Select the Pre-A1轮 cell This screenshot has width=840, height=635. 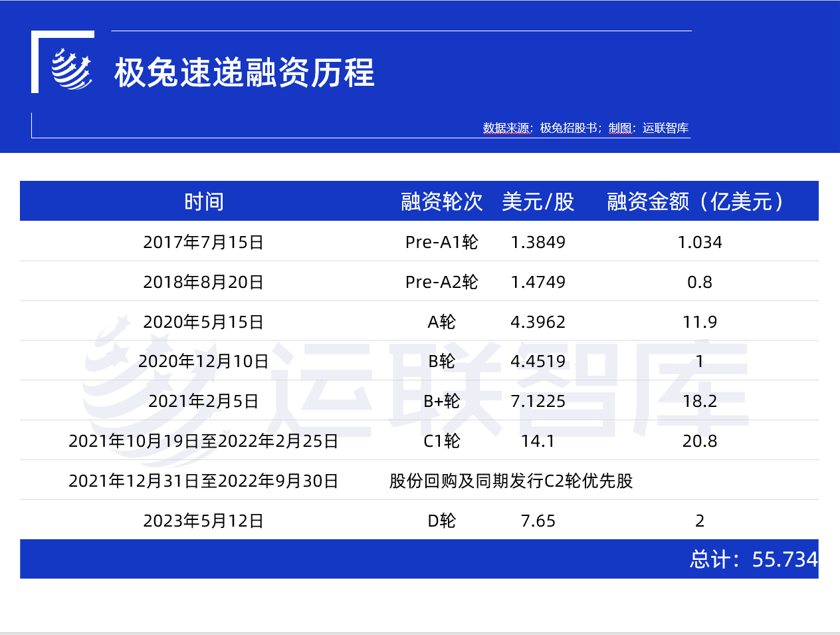[x=442, y=242]
